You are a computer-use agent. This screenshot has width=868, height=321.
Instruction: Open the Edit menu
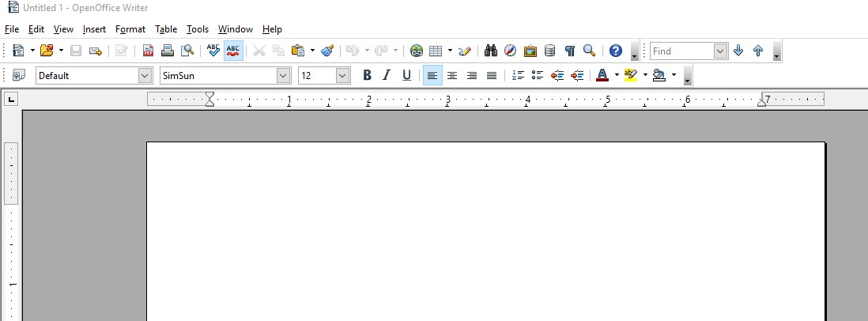pos(36,29)
